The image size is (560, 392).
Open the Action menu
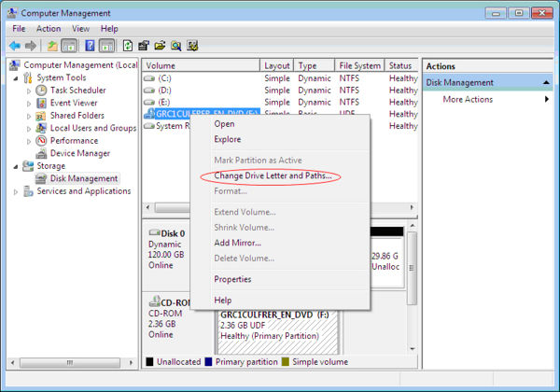click(x=49, y=29)
